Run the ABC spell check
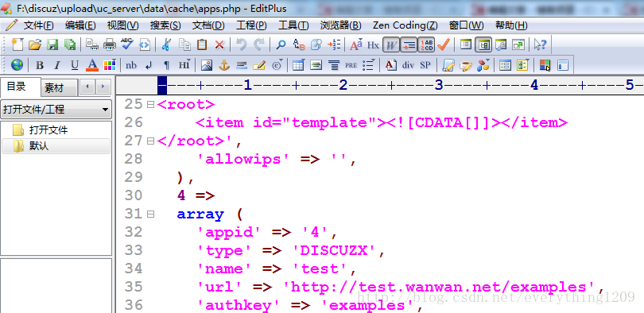 127,44
